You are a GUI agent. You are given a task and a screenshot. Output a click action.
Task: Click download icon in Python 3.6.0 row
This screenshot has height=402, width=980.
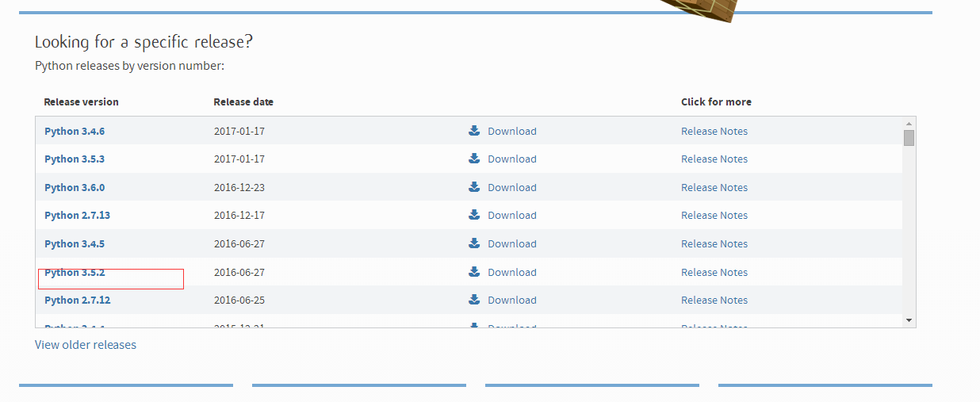[x=474, y=187]
